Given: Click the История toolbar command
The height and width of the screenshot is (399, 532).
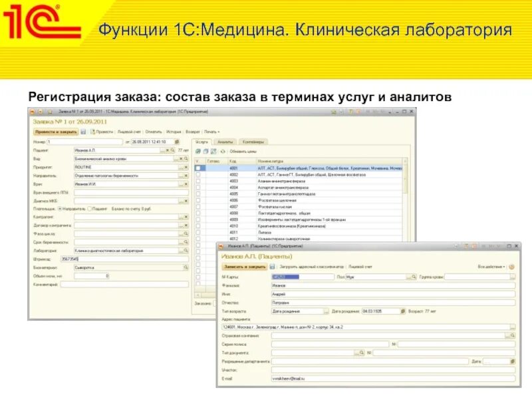Looking at the screenshot, I should click(x=174, y=132).
